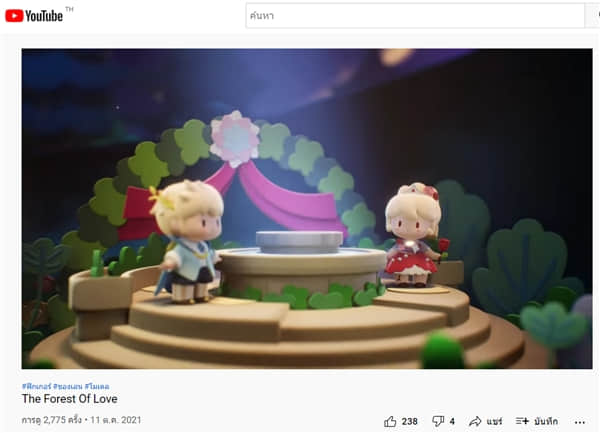600x433 pixels.
Task: Focus the ค้นหา search input field
Action: pos(415,16)
